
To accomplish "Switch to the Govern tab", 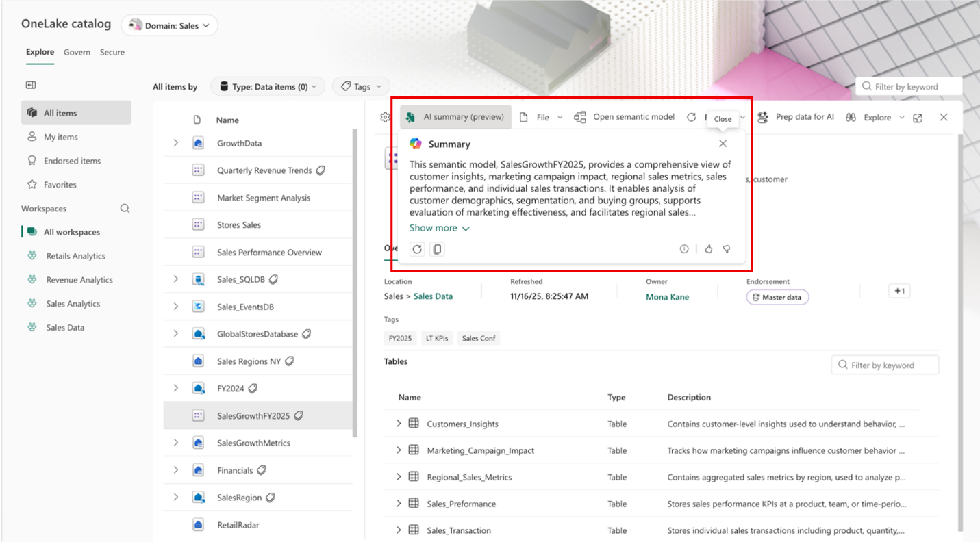I will tap(77, 52).
